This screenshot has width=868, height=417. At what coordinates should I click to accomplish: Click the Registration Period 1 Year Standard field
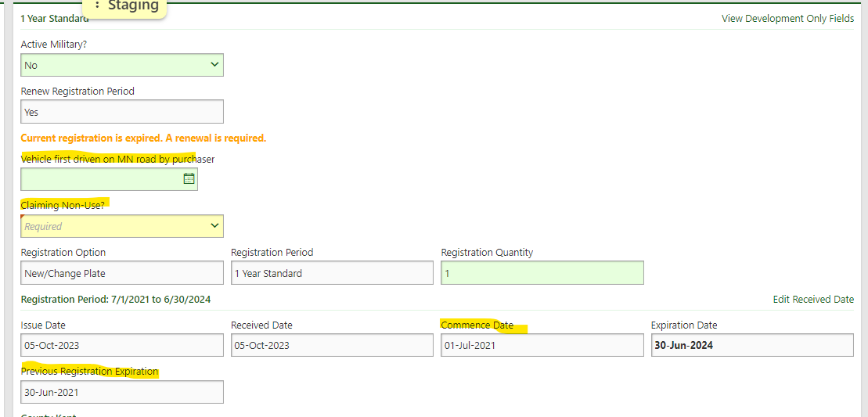click(332, 273)
